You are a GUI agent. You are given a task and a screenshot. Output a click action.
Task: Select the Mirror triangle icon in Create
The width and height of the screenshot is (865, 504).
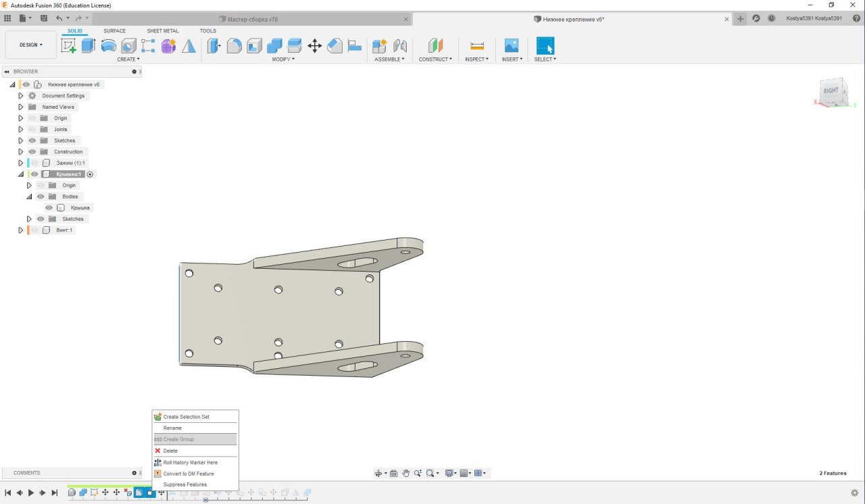coord(189,46)
